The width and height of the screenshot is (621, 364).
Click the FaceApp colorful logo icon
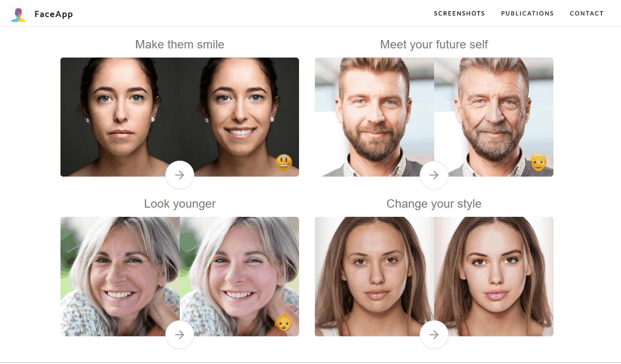(x=18, y=14)
